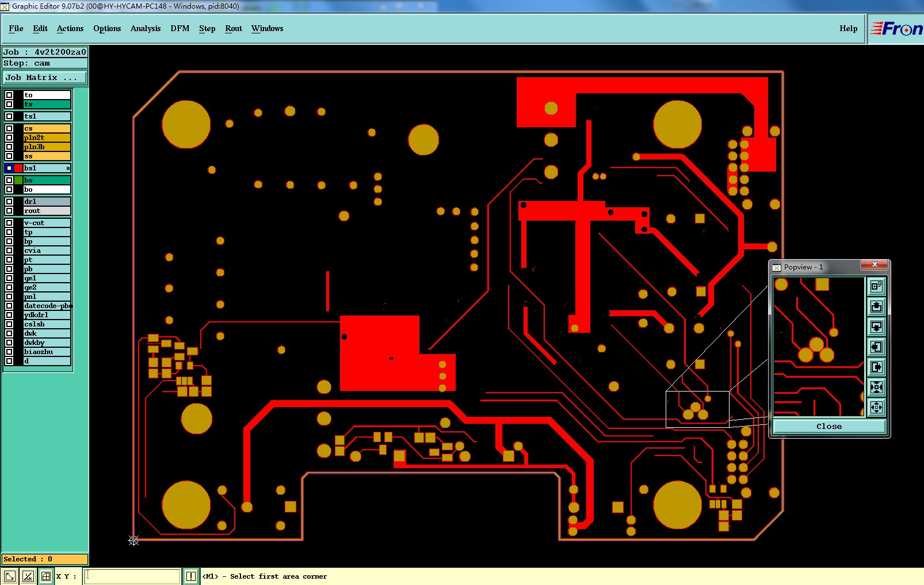The width and height of the screenshot is (924, 585).
Task: Click the small grid icon on bs1 row
Action: tap(68, 168)
